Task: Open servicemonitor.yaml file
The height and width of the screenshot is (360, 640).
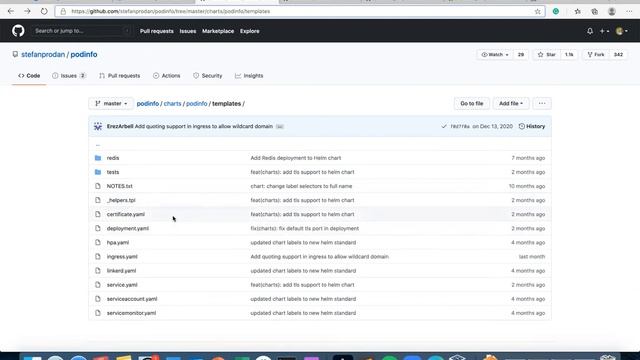Action: [x=131, y=313]
